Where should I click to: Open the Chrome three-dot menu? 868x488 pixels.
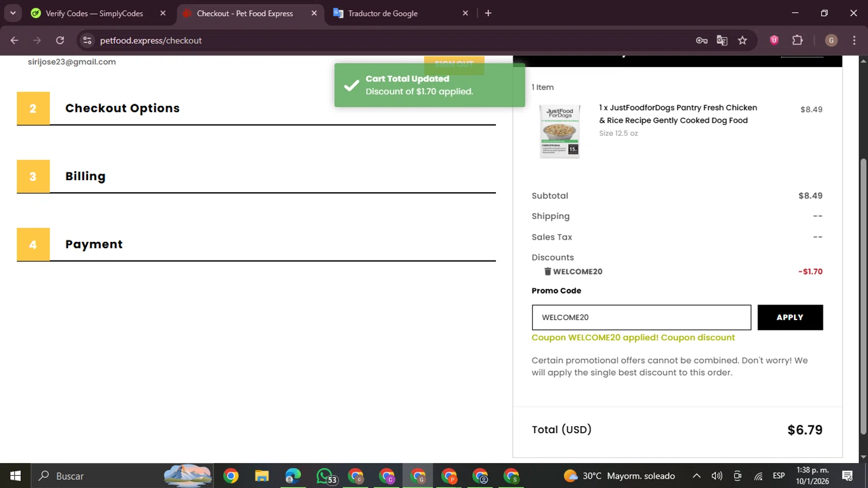(854, 41)
